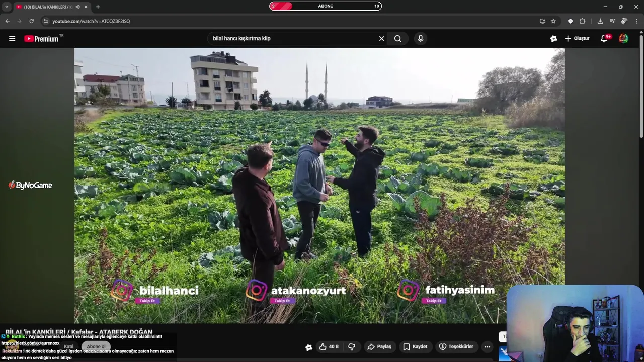
Task: Click bilalhanci Instagram overlay in video
Action: pos(154,291)
